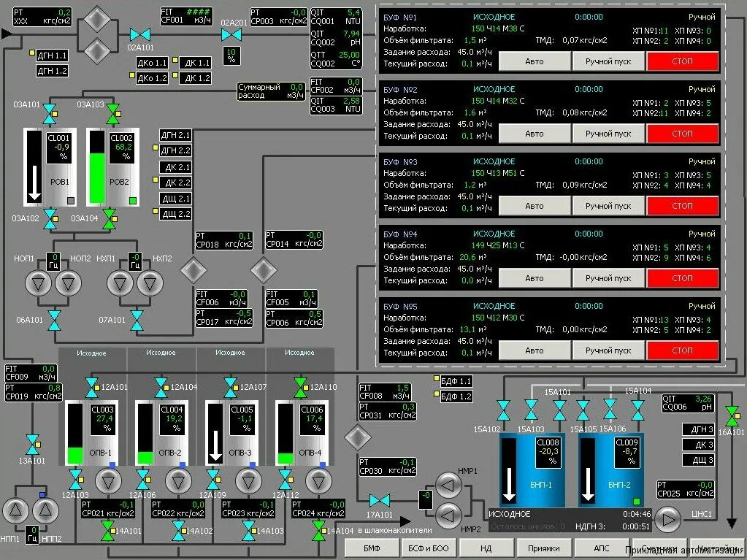Select green valve 03A103
Viewport: 747px width, 560px height.
(x=113, y=114)
